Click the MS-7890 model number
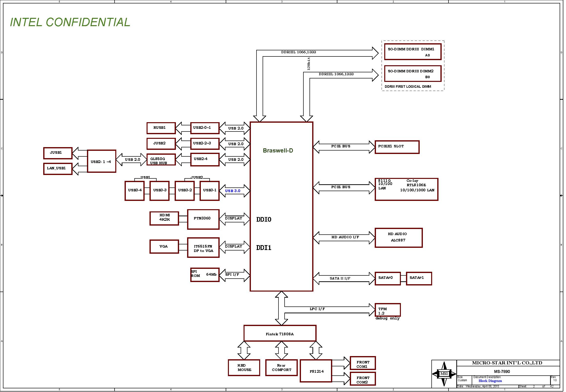The height and width of the screenshot is (392, 566). click(x=502, y=372)
